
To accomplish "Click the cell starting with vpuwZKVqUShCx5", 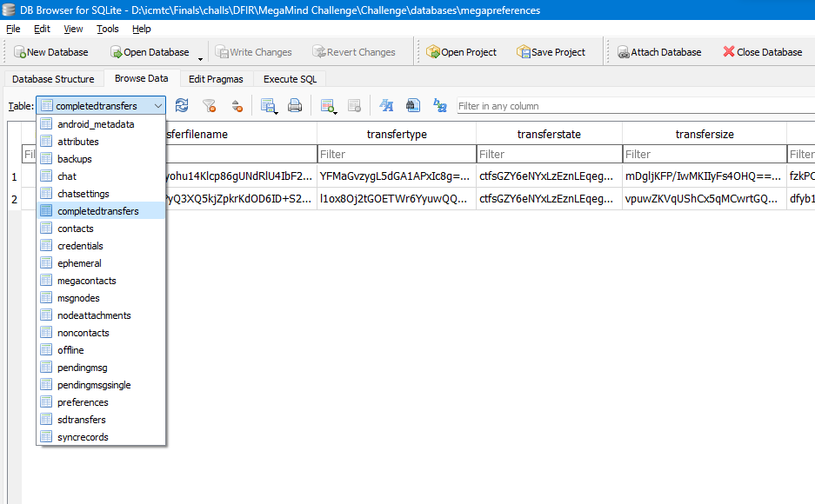I will (x=705, y=199).
